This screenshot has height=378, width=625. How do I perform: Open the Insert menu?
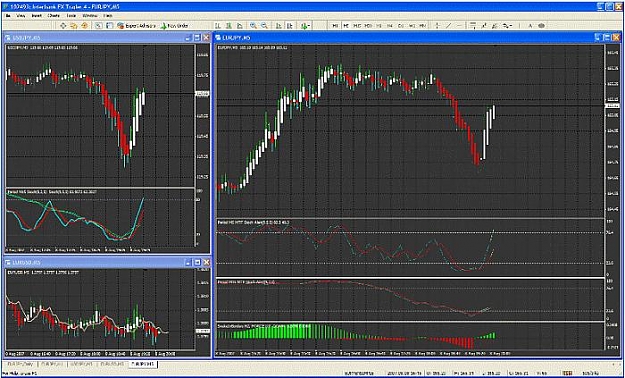pyautogui.click(x=36, y=16)
